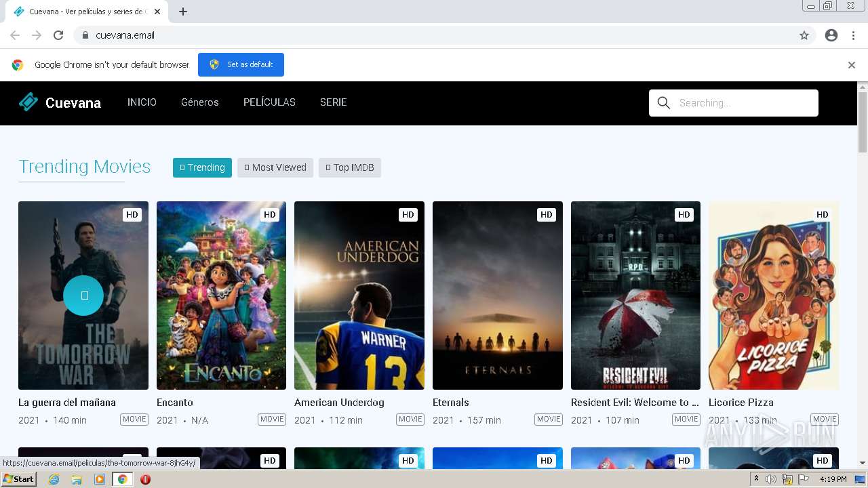Open the American Underdog poster
868x488 pixels.
[x=359, y=296]
